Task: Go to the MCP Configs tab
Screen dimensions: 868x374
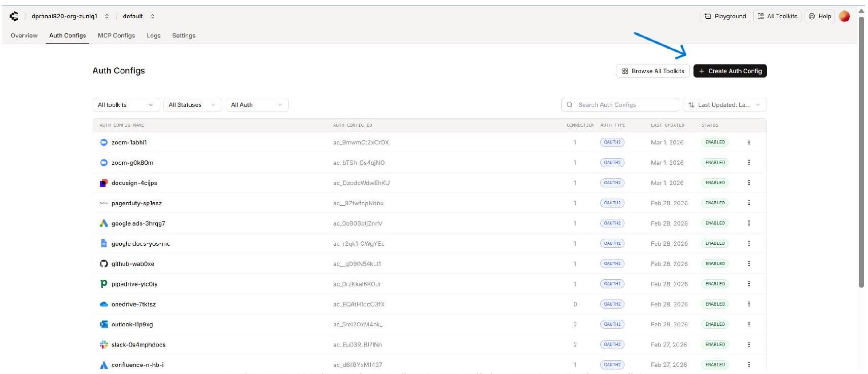Action: [116, 35]
